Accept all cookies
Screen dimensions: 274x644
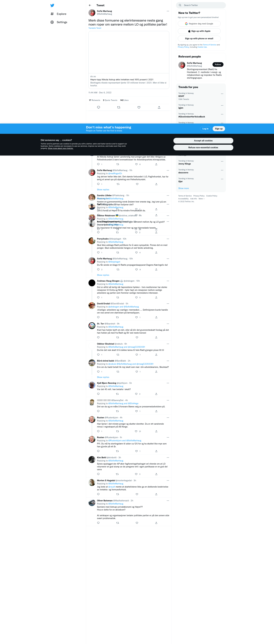click(203, 141)
